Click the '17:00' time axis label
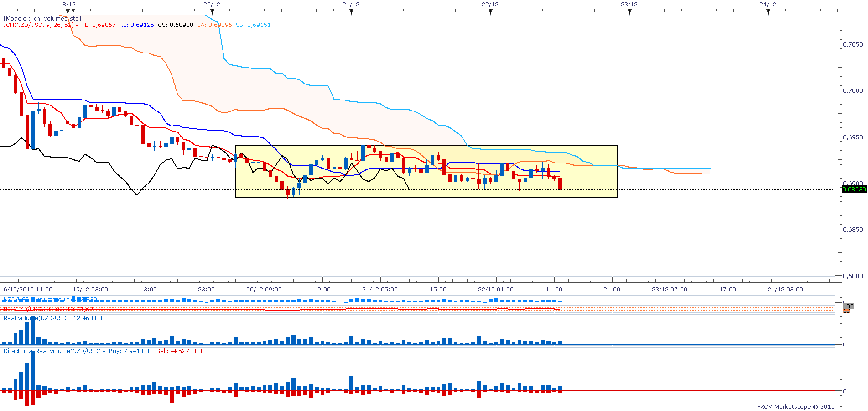The width and height of the screenshot is (868, 411). (728, 289)
